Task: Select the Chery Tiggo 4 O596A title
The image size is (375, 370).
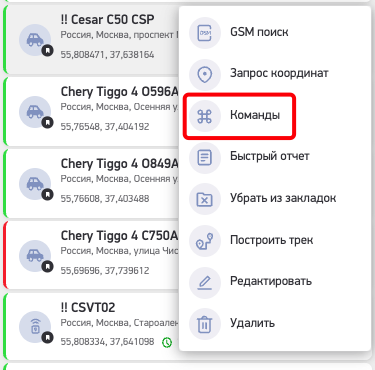Action: pyautogui.click(x=119, y=92)
